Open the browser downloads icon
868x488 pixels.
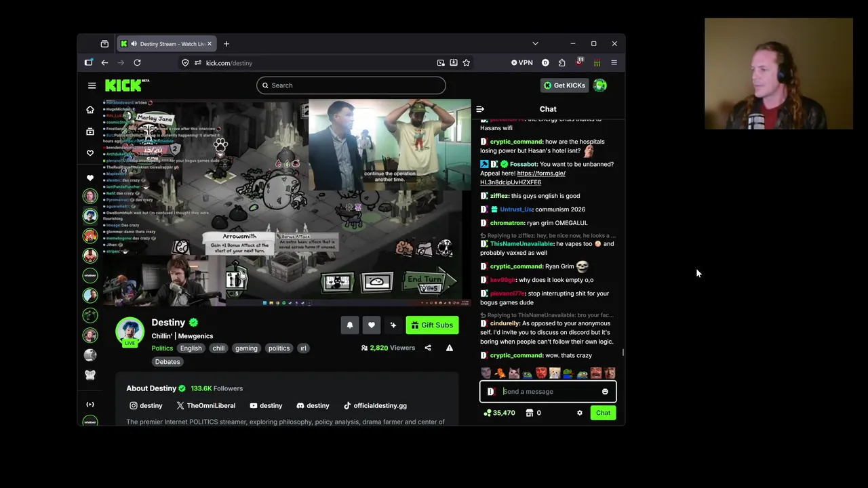point(453,62)
